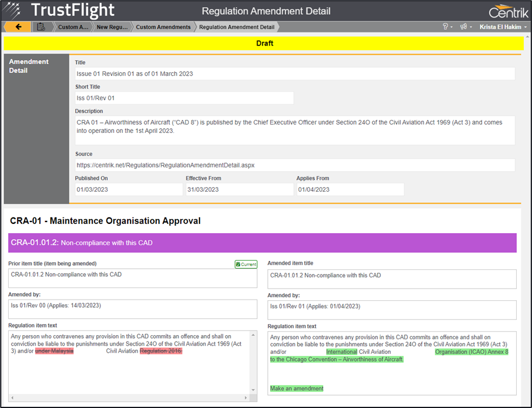Edit the Short Title field
Viewport: 532px width, 408px height.
point(184,98)
